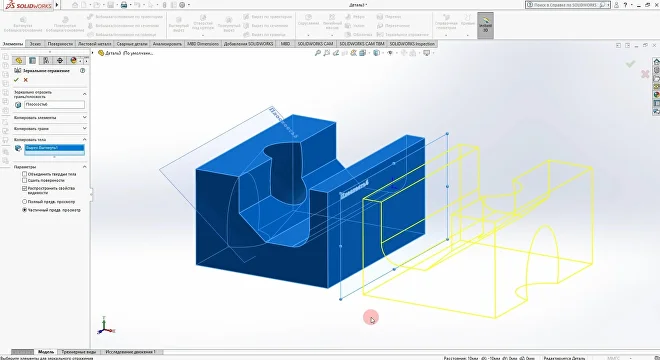Switch to Листовой металл ribbon tab
The width and height of the screenshot is (660, 360).
pyautogui.click(x=95, y=44)
